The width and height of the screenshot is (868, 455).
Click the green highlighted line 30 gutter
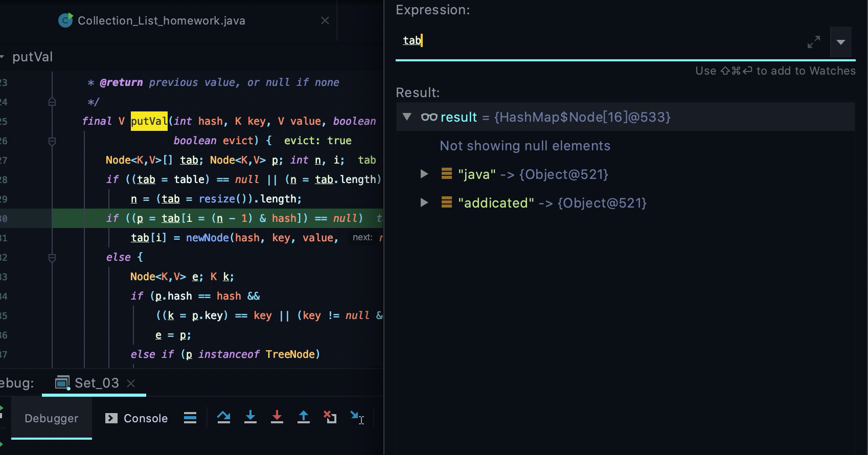tap(26, 218)
